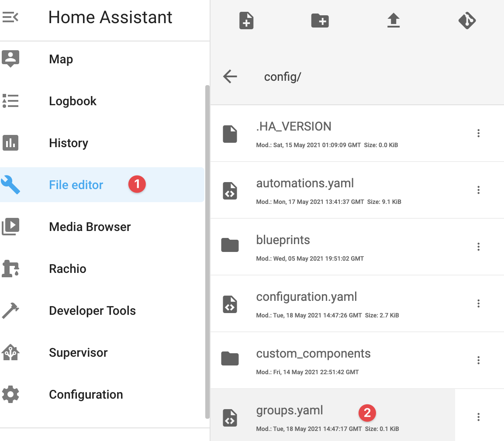504x441 pixels.
Task: Click the File editor wrench icon
Action: click(10, 185)
